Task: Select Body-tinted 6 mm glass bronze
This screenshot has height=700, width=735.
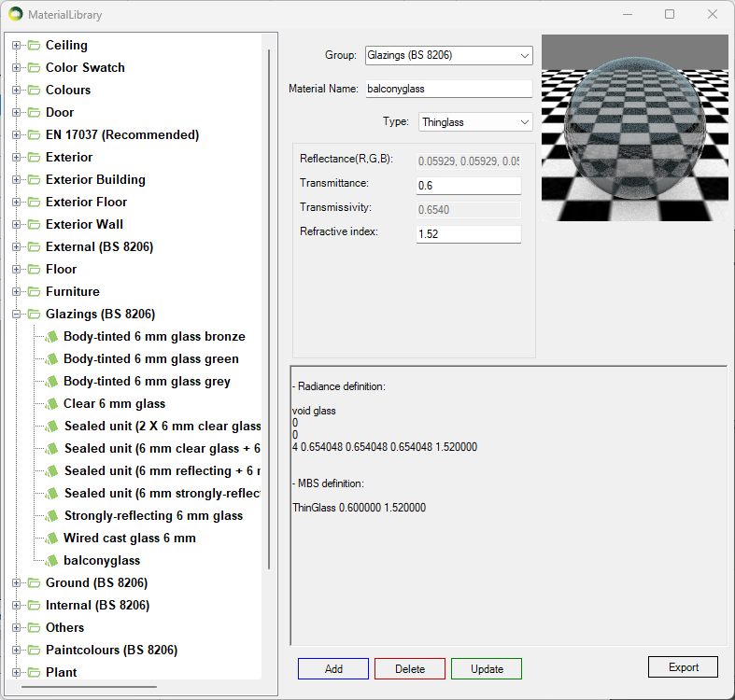Action: point(154,336)
